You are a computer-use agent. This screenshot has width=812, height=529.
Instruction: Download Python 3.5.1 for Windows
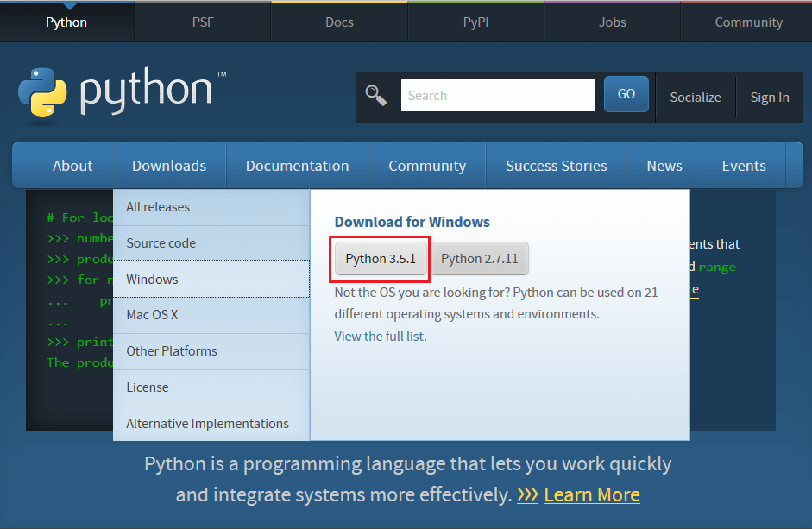point(381,259)
